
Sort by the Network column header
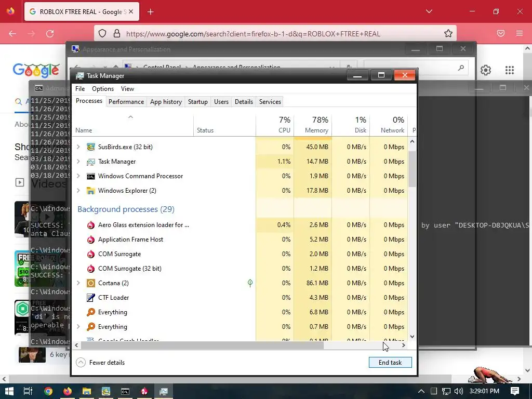click(389, 125)
